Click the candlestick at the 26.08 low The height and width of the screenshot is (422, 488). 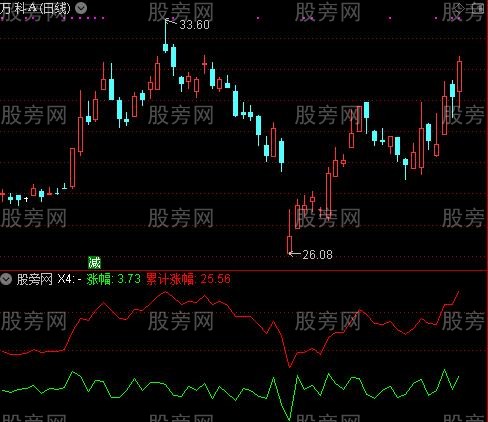coord(289,232)
